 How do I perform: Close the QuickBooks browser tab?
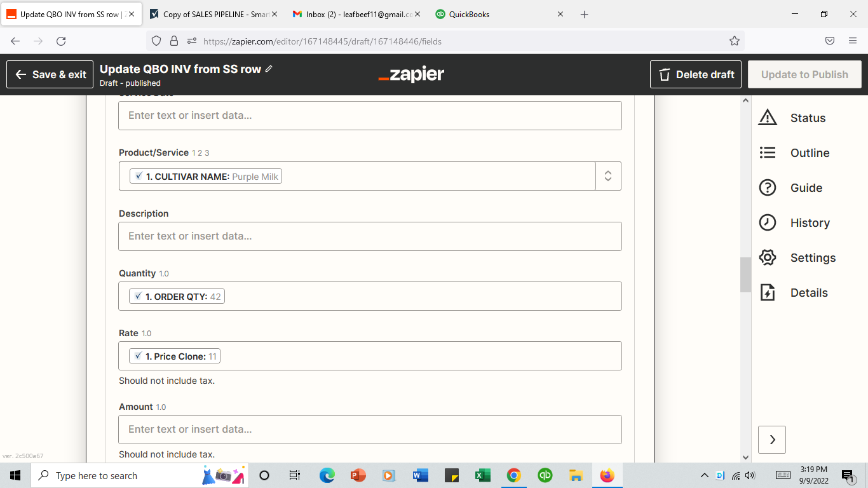(x=560, y=14)
